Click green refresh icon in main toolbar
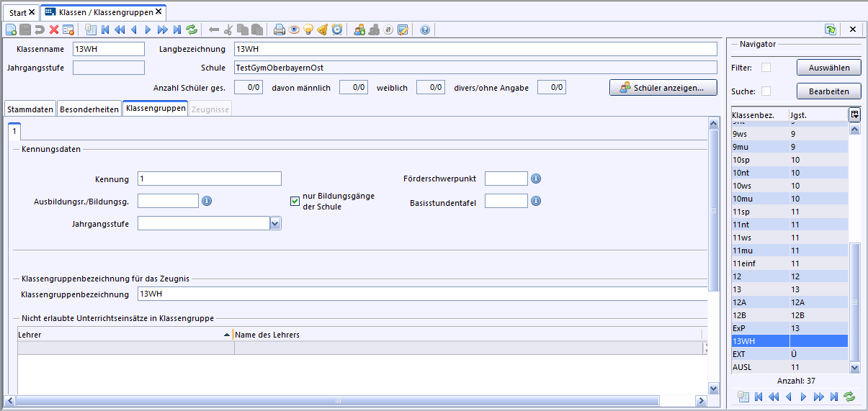This screenshot has height=411, width=868. pyautogui.click(x=192, y=30)
